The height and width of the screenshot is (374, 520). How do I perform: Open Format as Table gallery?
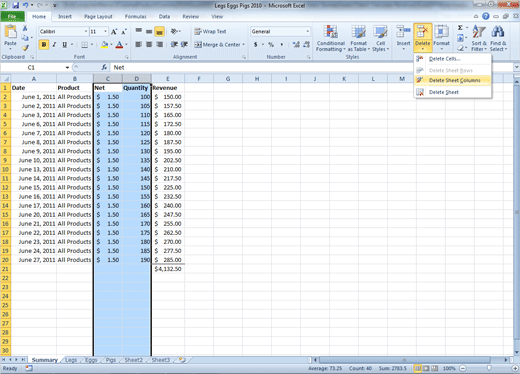click(x=359, y=38)
